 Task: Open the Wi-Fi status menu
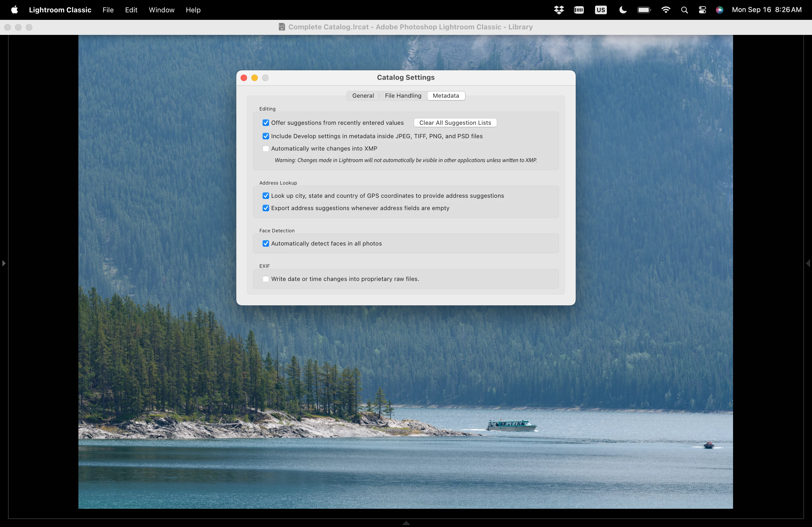click(665, 10)
